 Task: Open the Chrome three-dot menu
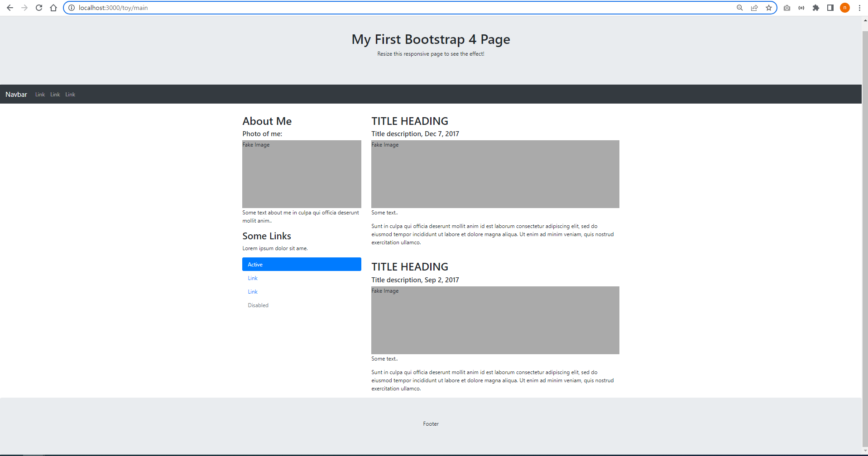point(859,8)
